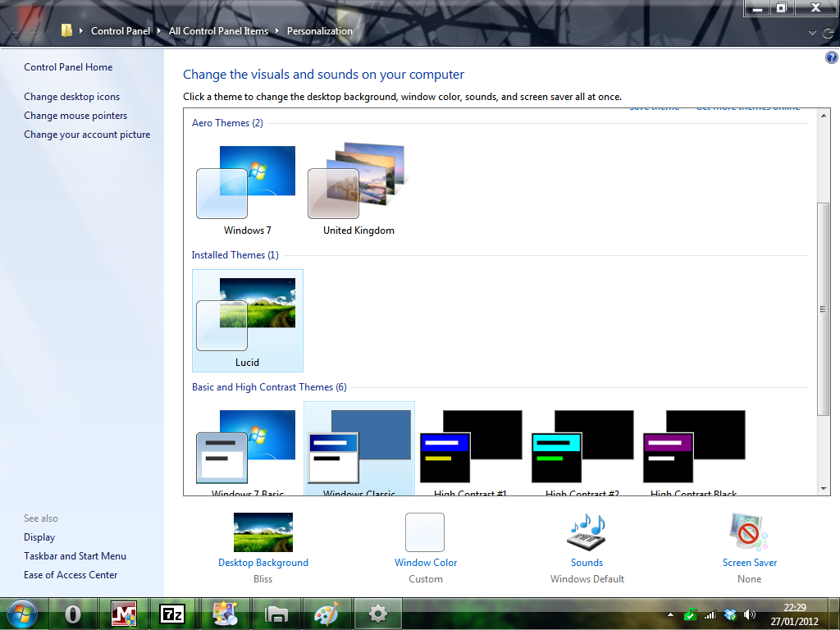Launch the Paint palette taskbar icon
The width and height of the screenshot is (840, 630).
click(326, 614)
